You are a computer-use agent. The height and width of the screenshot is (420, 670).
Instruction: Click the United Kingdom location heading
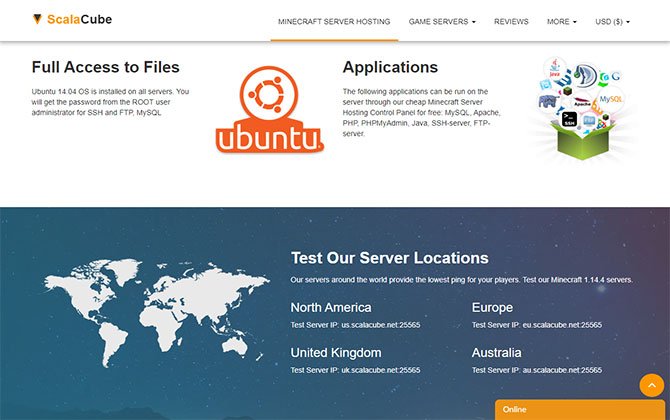pyautogui.click(x=336, y=353)
